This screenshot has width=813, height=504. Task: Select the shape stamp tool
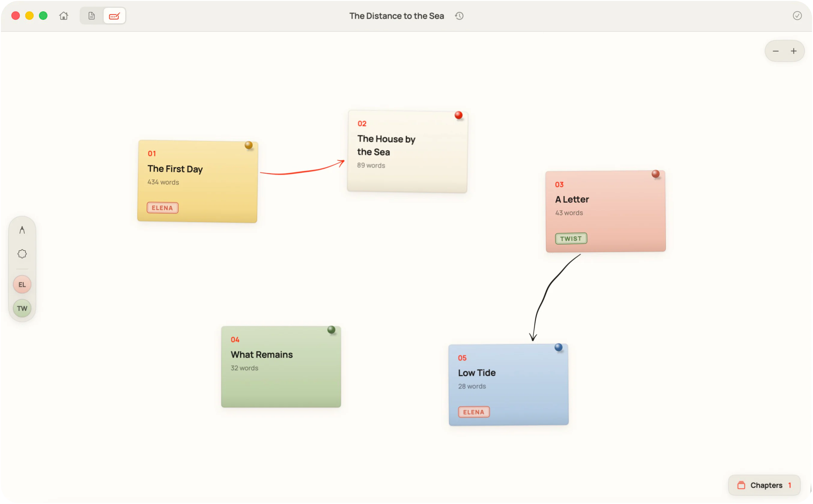point(22,254)
